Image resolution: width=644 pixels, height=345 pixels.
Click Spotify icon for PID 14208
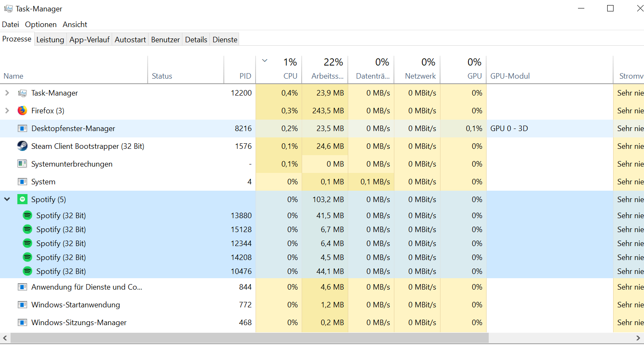[x=28, y=257]
